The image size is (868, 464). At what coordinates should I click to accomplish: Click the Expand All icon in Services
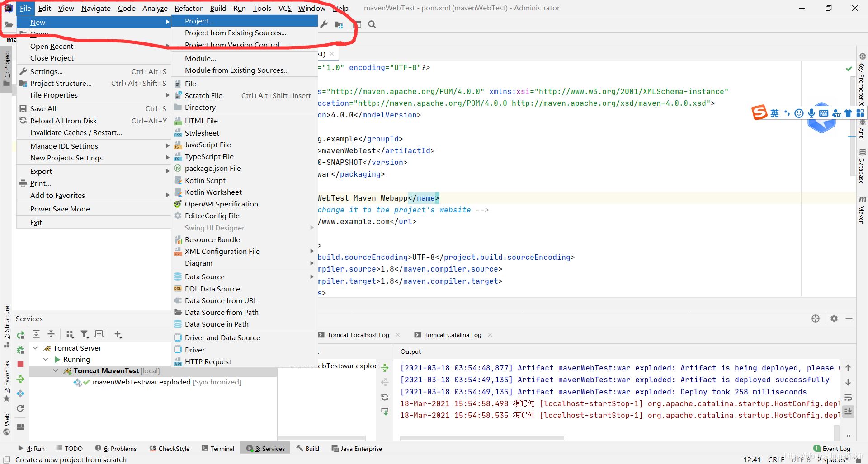(x=36, y=334)
